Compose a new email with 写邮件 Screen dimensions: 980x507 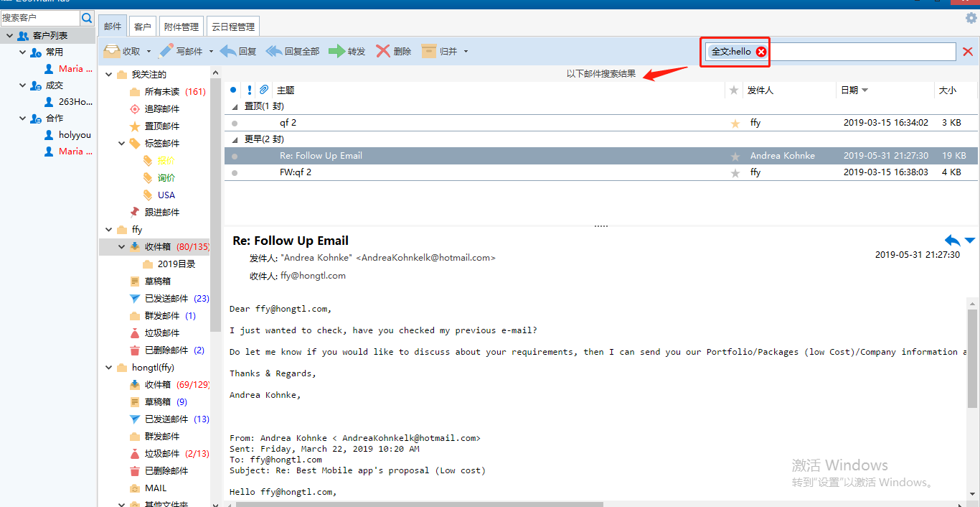166,51
